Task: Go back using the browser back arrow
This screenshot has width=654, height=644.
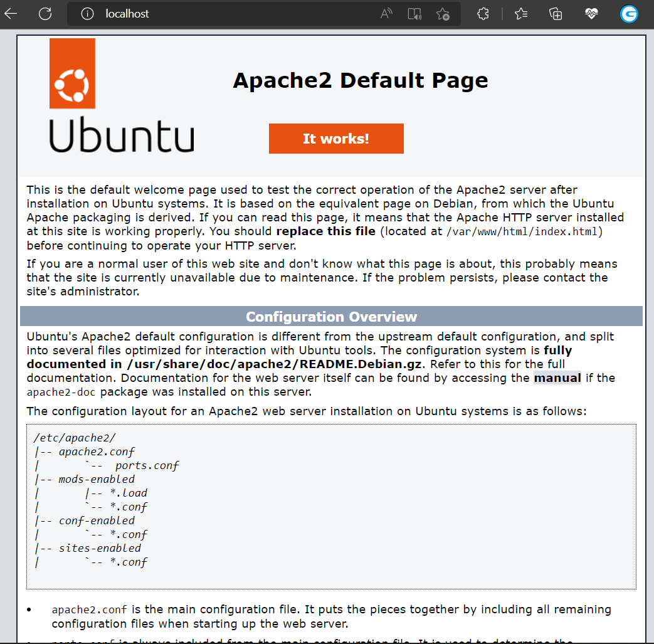Action: point(11,14)
